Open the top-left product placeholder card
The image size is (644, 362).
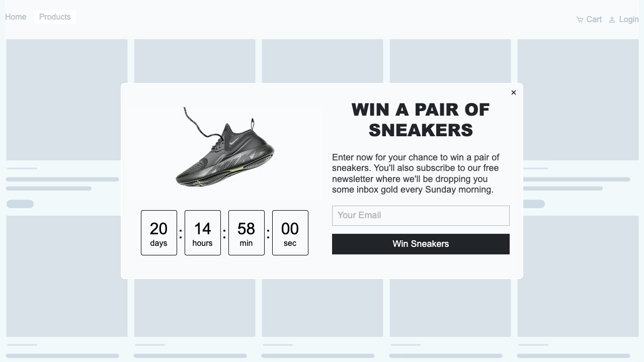click(x=66, y=100)
